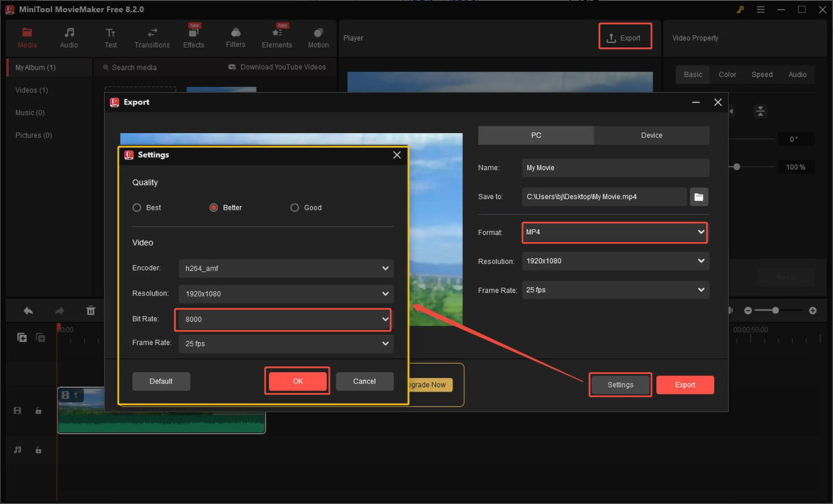Switch to the Basic property tab
Viewport: 833px width, 504px height.
(693, 74)
